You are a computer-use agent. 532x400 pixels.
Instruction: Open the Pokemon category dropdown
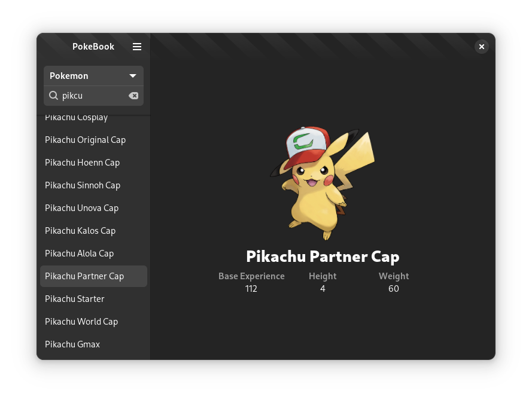93,76
